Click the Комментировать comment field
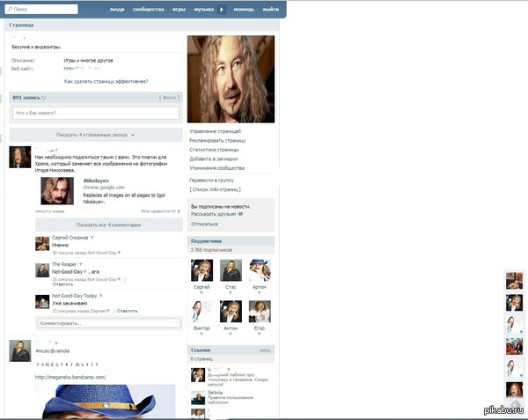The image size is (528, 420). [x=108, y=323]
